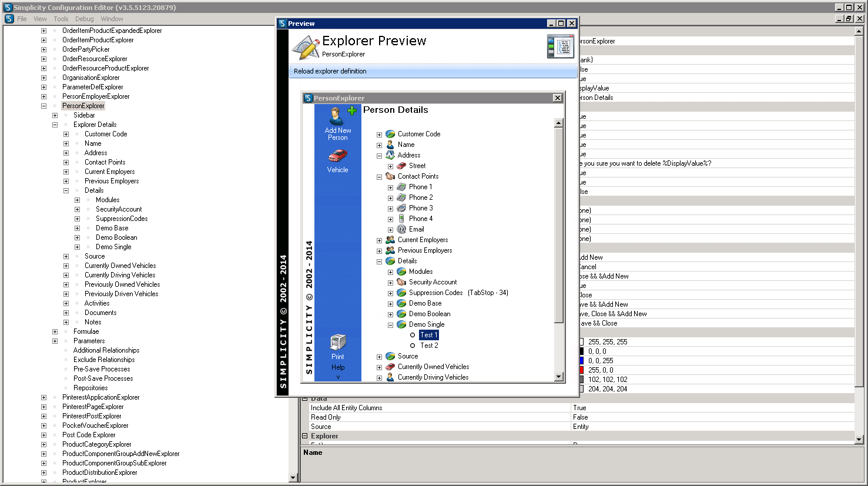Click the Print printer icon
This screenshot has height=486, width=868.
tap(338, 342)
